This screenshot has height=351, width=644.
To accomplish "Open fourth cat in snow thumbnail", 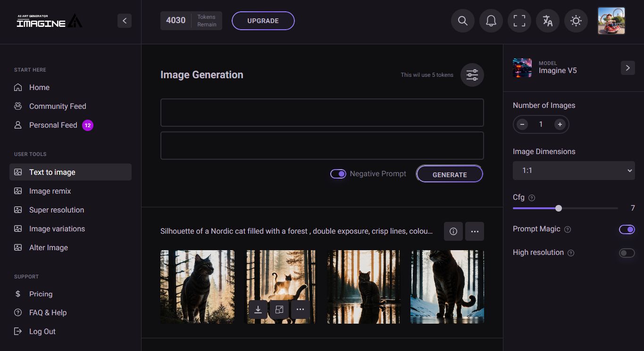I will [447, 287].
